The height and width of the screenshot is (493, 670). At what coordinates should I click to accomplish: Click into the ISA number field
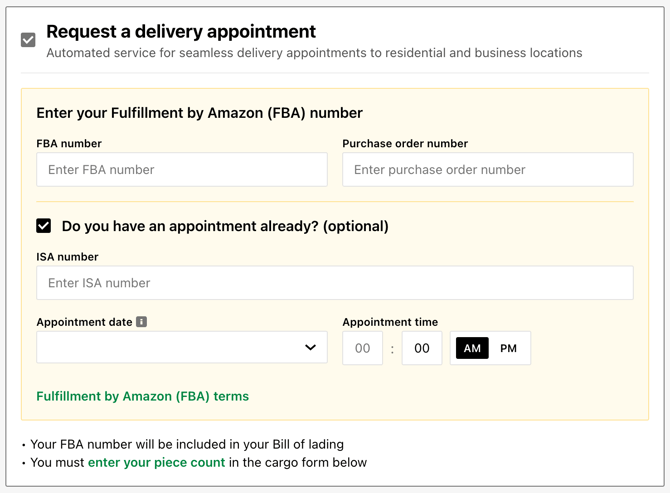point(335,283)
